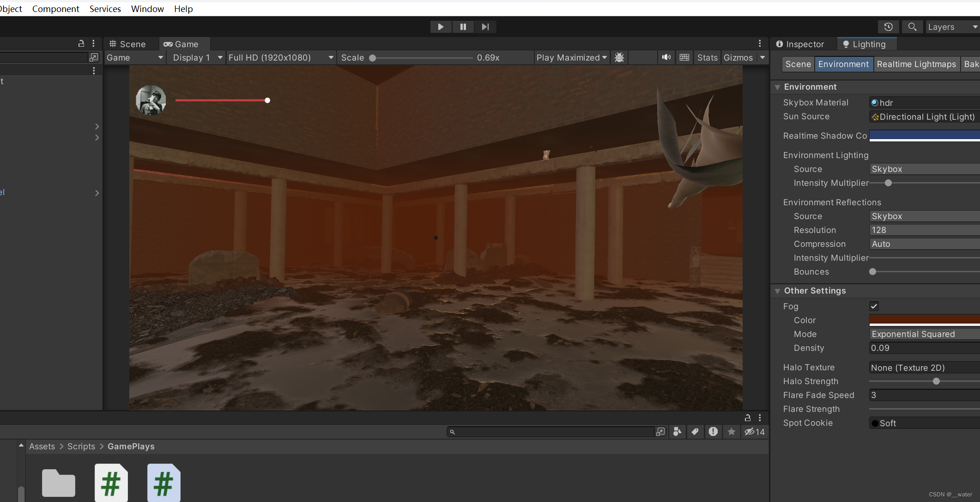Open the Fog Color swatch

(x=924, y=319)
